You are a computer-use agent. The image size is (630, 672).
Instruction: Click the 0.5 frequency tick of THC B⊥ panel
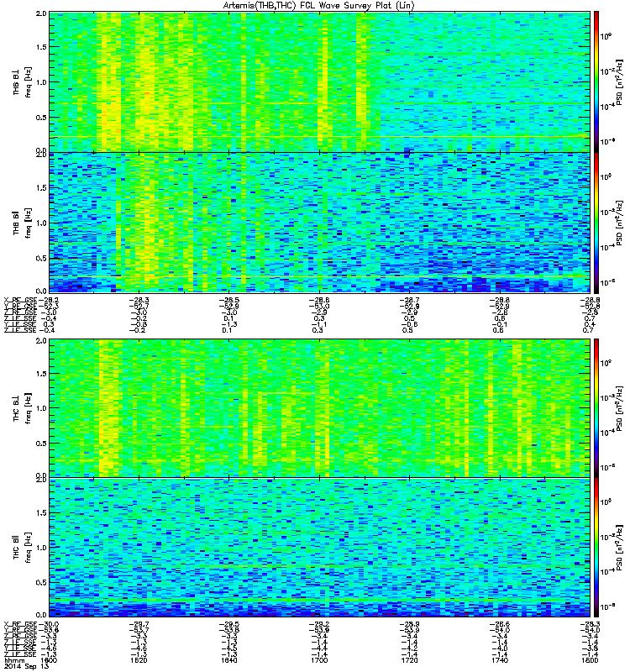[x=41, y=444]
